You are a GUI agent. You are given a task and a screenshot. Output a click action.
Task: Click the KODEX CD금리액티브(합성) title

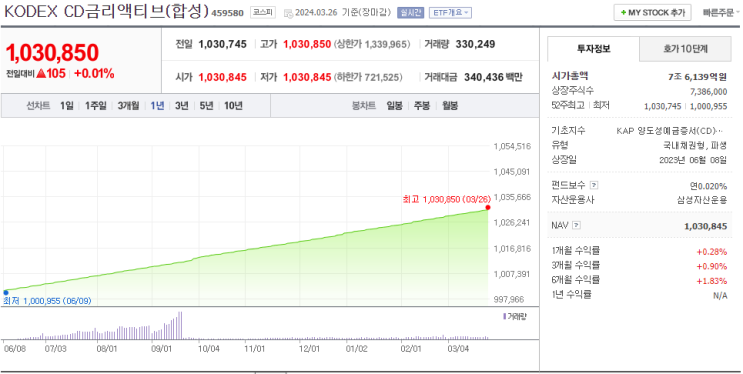coord(106,12)
